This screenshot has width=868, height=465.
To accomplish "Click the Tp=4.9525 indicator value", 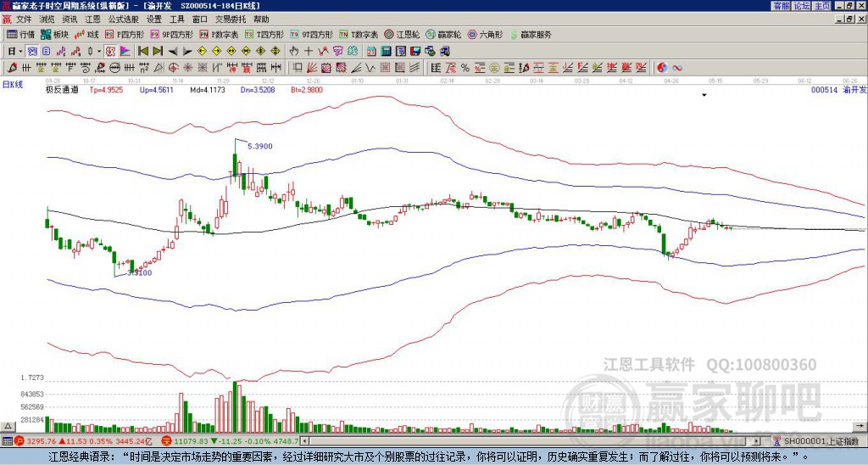I will click(x=106, y=90).
